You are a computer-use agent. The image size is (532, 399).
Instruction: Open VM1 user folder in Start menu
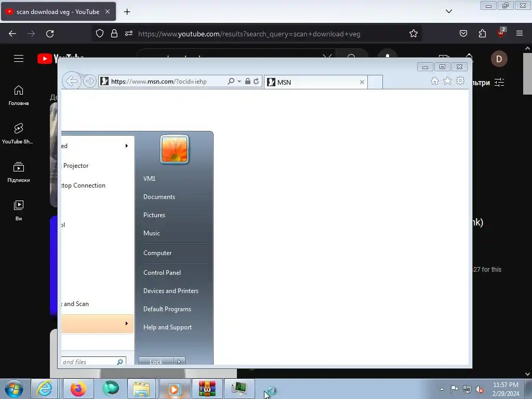point(149,179)
